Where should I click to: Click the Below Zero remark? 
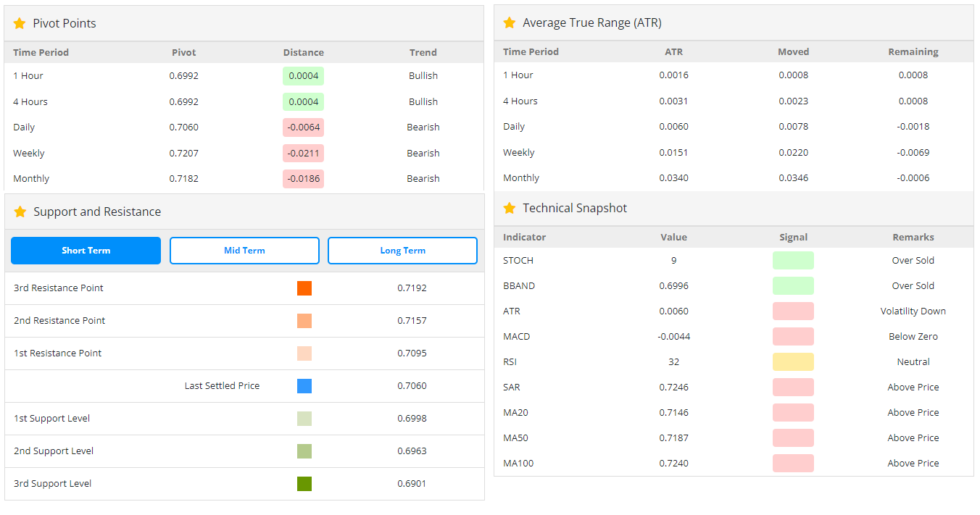[913, 337]
